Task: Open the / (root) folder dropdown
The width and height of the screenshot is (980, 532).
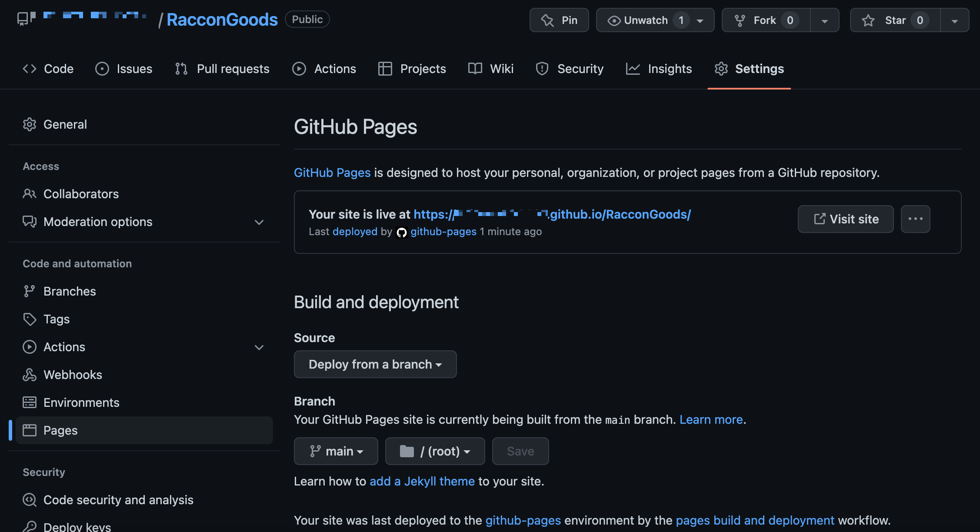Action: tap(435, 451)
